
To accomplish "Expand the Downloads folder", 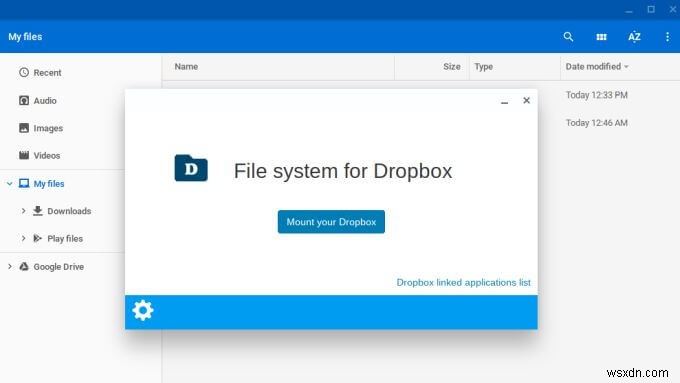I will [23, 211].
